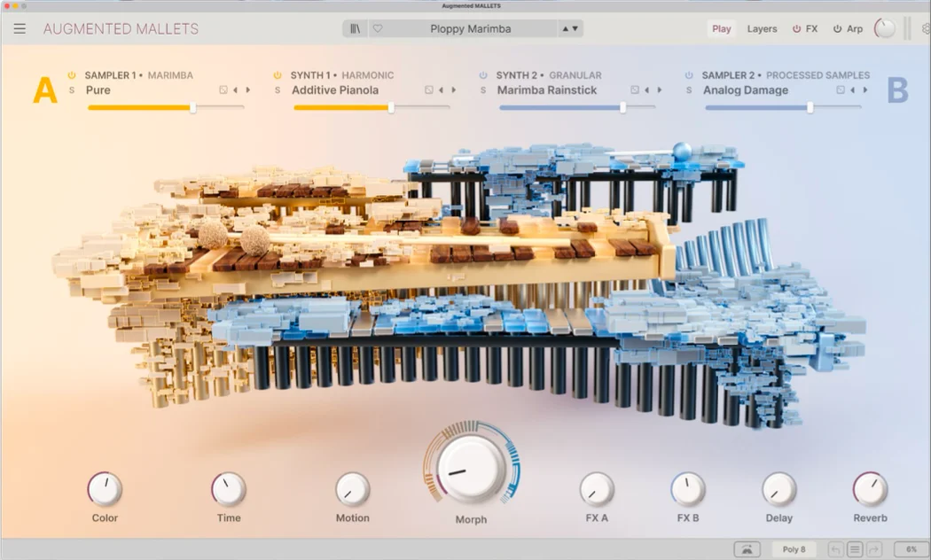Click the Color macro knob
Image resolution: width=931 pixels, height=560 pixels.
coord(106,489)
